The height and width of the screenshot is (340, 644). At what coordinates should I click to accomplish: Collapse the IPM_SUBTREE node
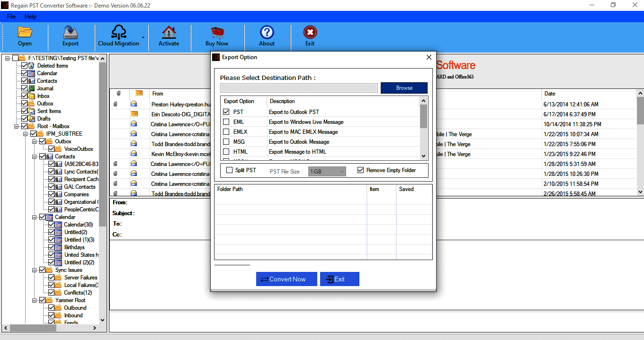tap(26, 134)
